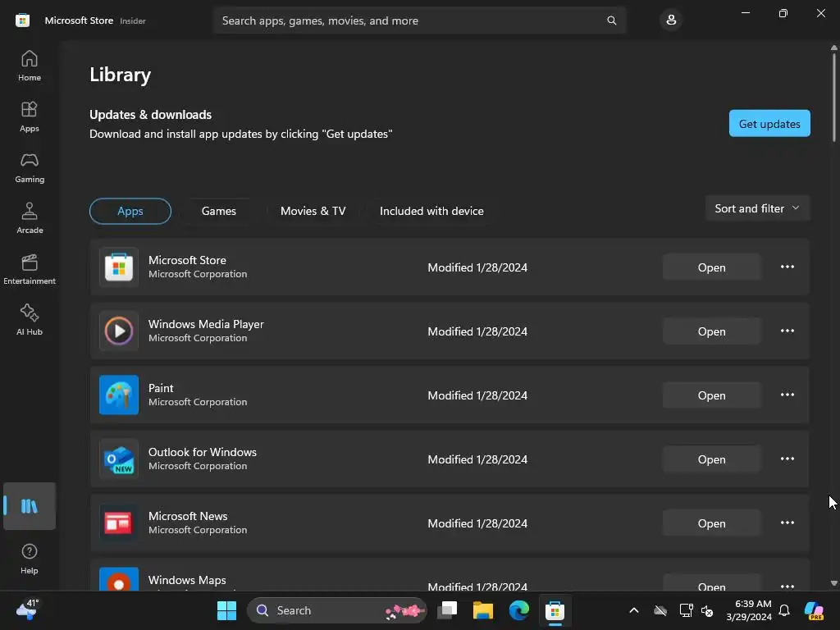Click the Microsoft News title text
This screenshot has height=630, width=840.
[188, 516]
